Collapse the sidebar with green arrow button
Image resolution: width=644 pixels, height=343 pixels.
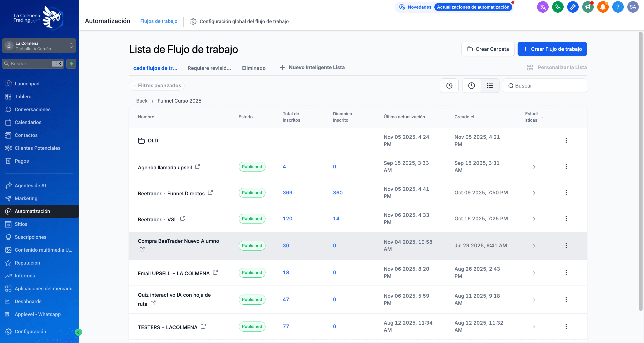(78, 332)
